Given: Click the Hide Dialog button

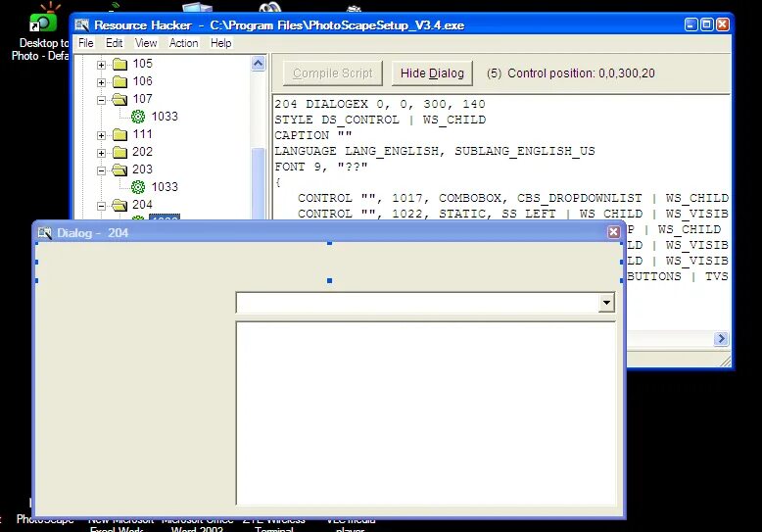Looking at the screenshot, I should (432, 73).
